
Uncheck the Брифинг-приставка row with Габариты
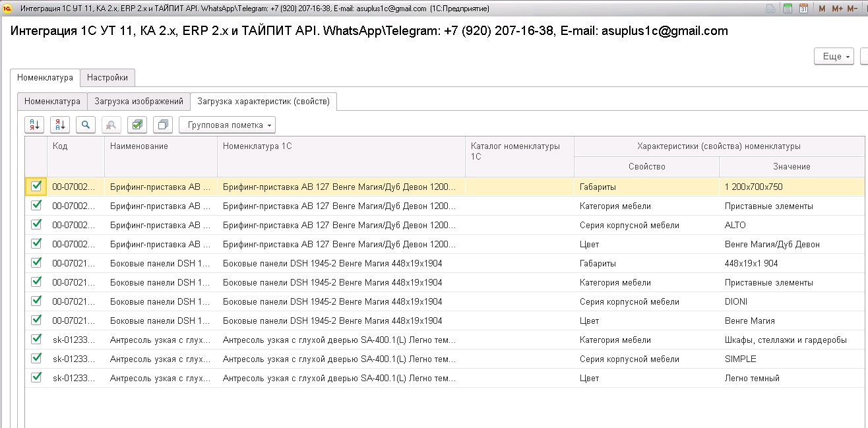(x=36, y=186)
